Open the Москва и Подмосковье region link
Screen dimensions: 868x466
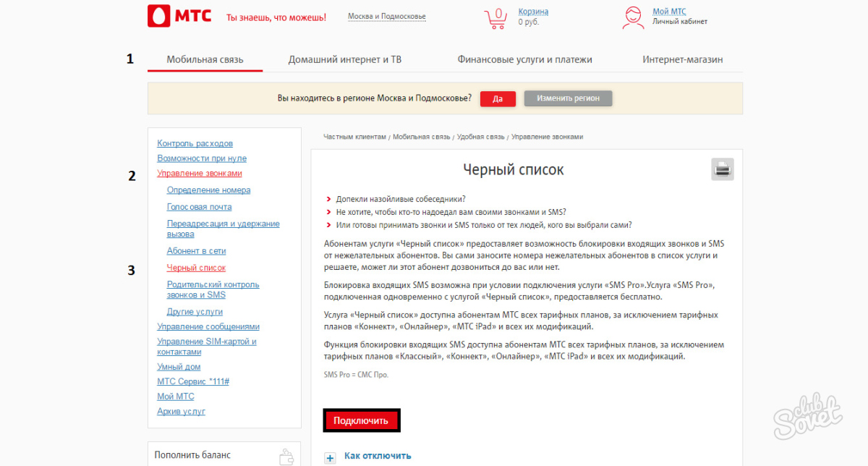[x=387, y=16]
